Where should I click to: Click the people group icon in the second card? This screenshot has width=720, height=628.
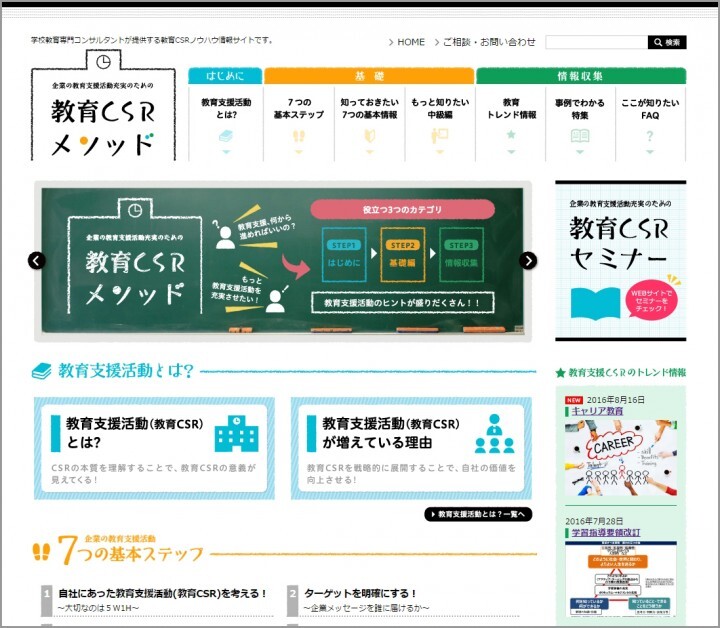(495, 434)
